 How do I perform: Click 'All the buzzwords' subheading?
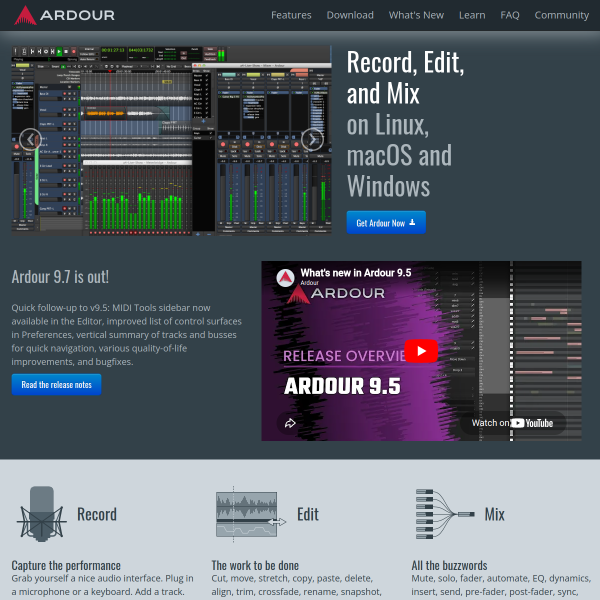449,565
